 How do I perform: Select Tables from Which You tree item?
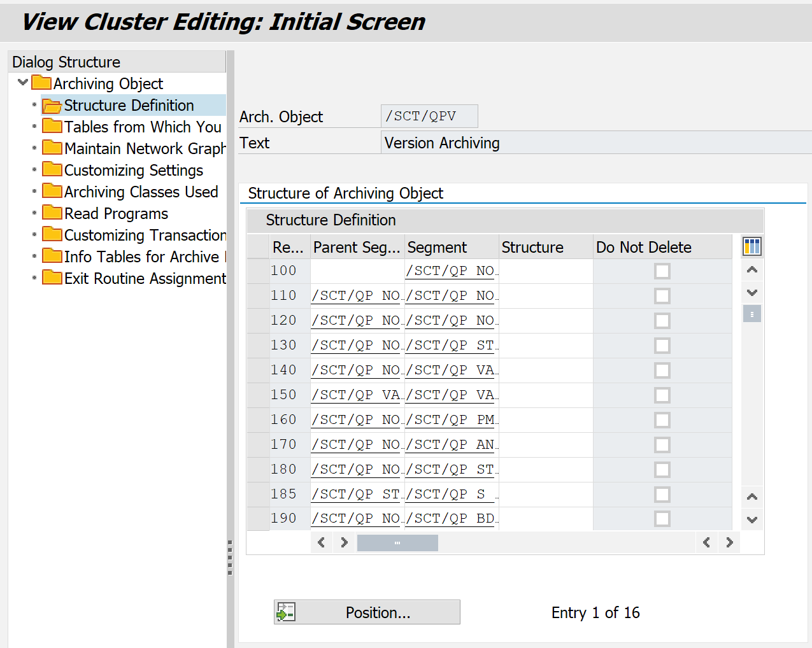[x=142, y=127]
